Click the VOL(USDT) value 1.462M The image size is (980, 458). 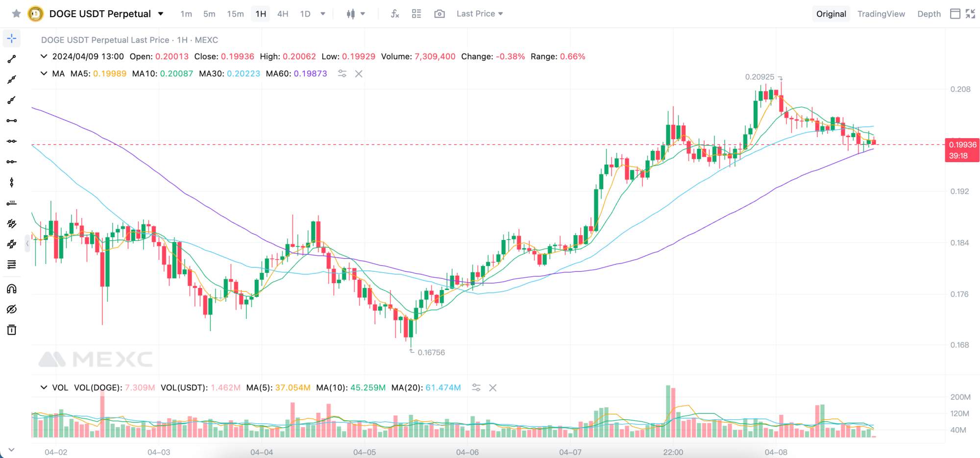click(225, 387)
